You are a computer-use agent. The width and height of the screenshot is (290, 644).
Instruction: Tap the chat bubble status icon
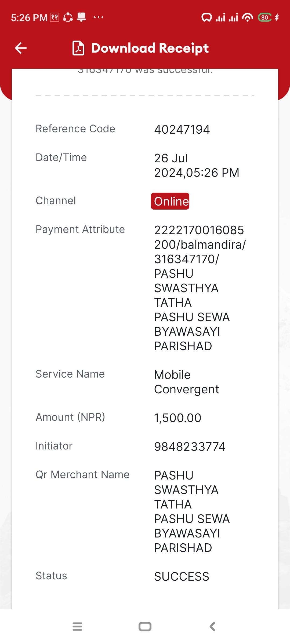point(206,17)
